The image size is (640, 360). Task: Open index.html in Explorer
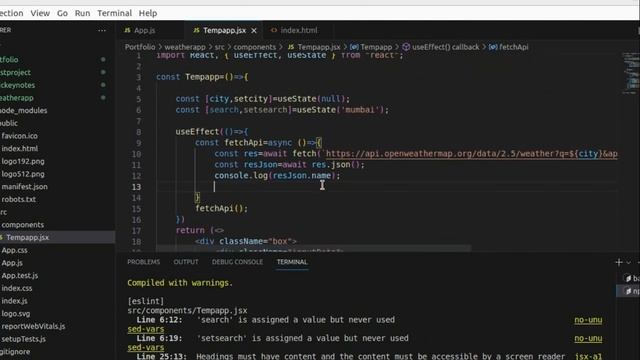[x=20, y=149]
